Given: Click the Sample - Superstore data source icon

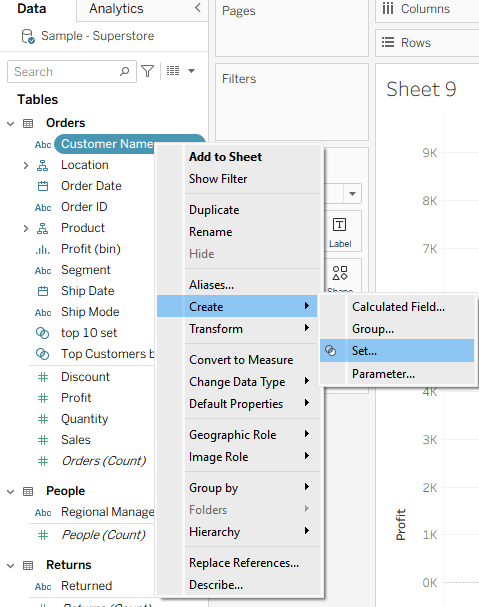Looking at the screenshot, I should click(28, 36).
